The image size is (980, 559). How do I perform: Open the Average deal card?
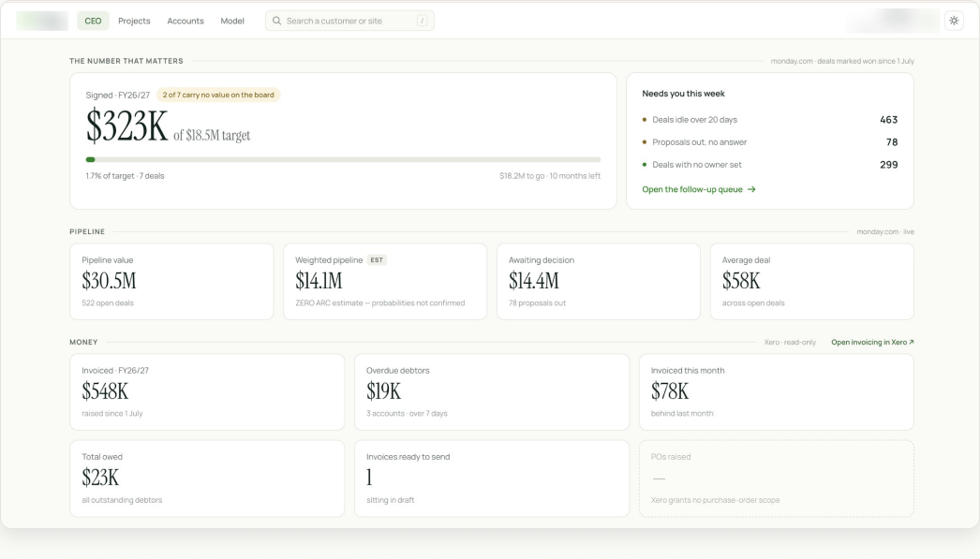tap(812, 282)
